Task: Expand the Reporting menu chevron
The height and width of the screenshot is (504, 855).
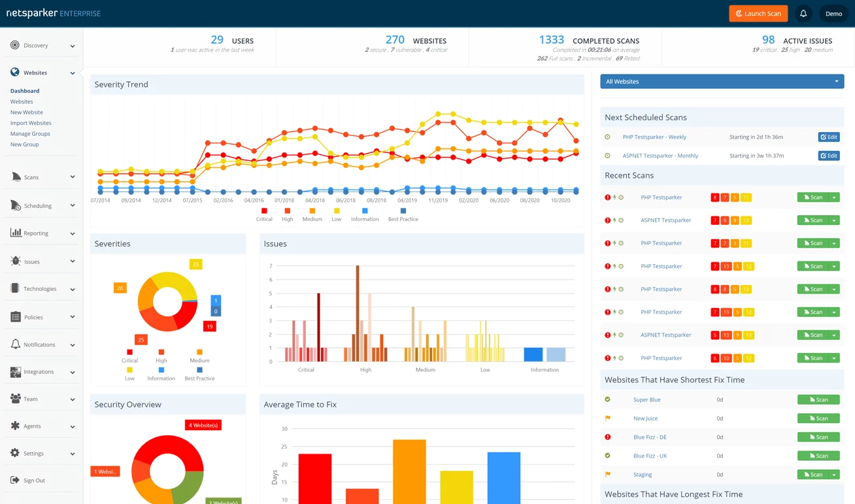Action: click(73, 233)
